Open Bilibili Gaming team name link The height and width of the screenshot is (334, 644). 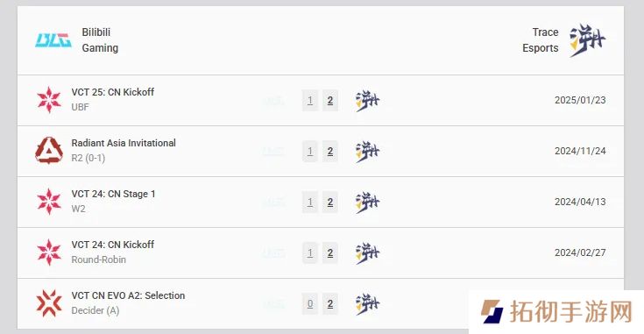click(100, 39)
